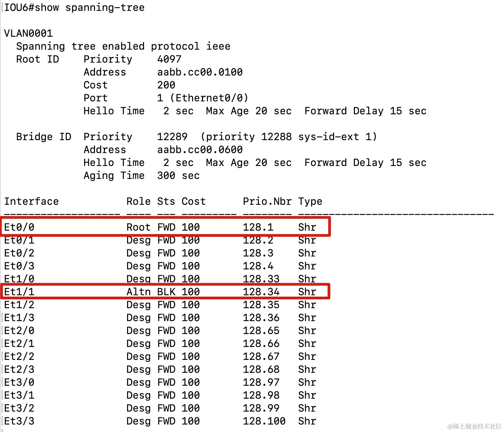This screenshot has width=504, height=432.
Task: Select interface name Et3/2
Action: click(x=19, y=408)
